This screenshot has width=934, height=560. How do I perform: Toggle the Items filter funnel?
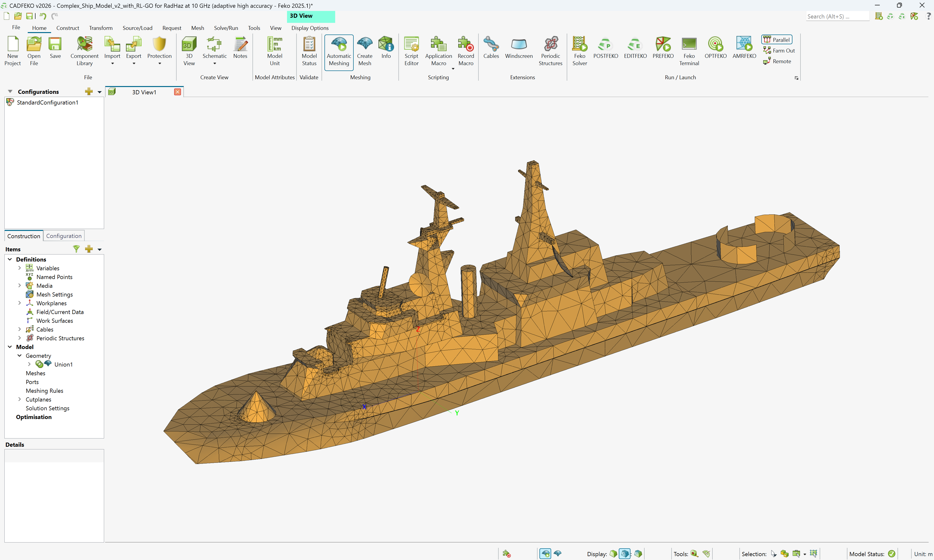pyautogui.click(x=76, y=249)
